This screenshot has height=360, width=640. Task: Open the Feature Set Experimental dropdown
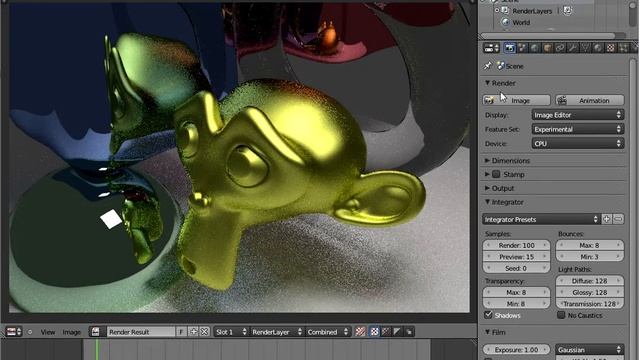coord(578,129)
